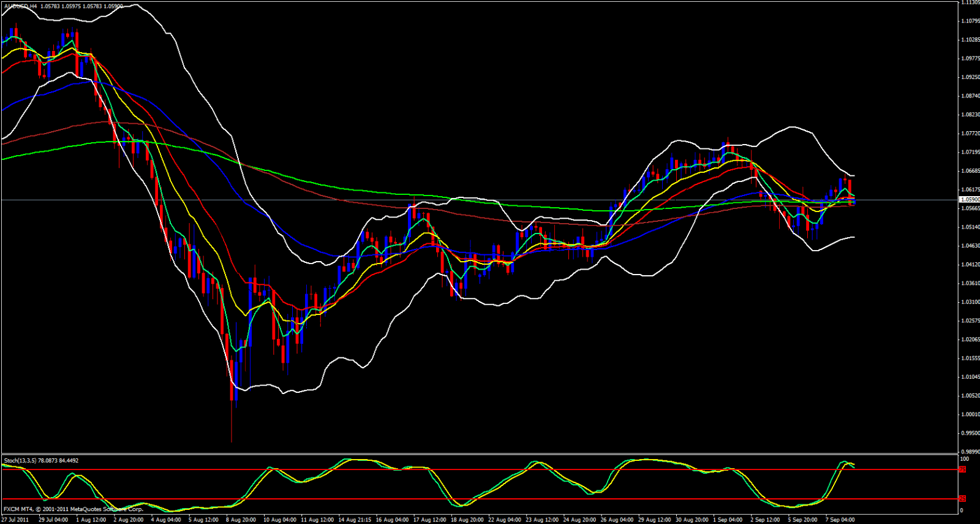The image size is (980, 524).
Task: Click the FXCM MT4 copyright text
Action: 73,509
